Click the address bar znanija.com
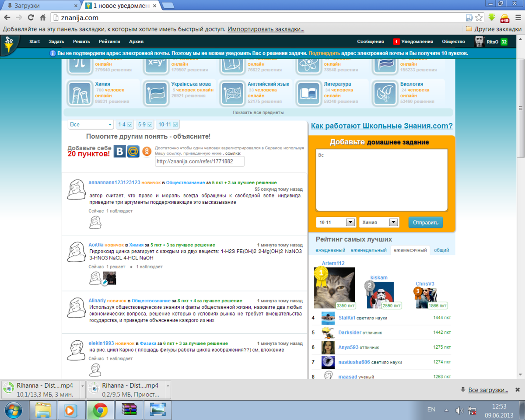 pos(258,17)
